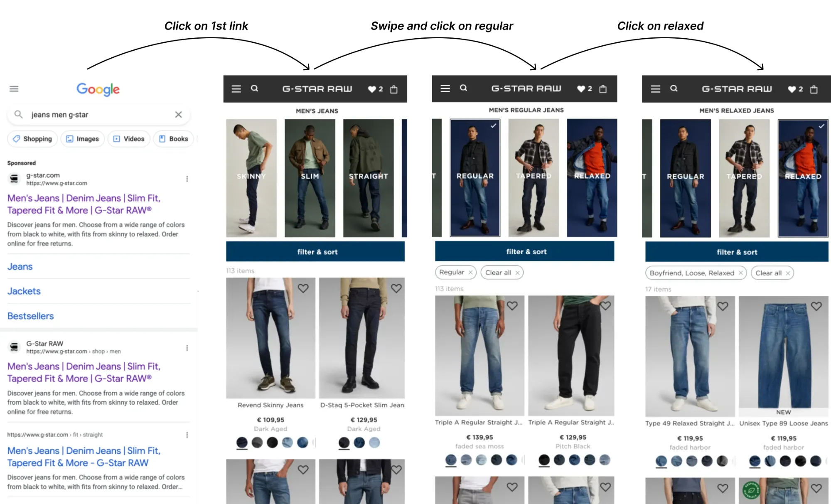
Task: Open the menu in the Men's Jeans screen
Action: tap(236, 89)
